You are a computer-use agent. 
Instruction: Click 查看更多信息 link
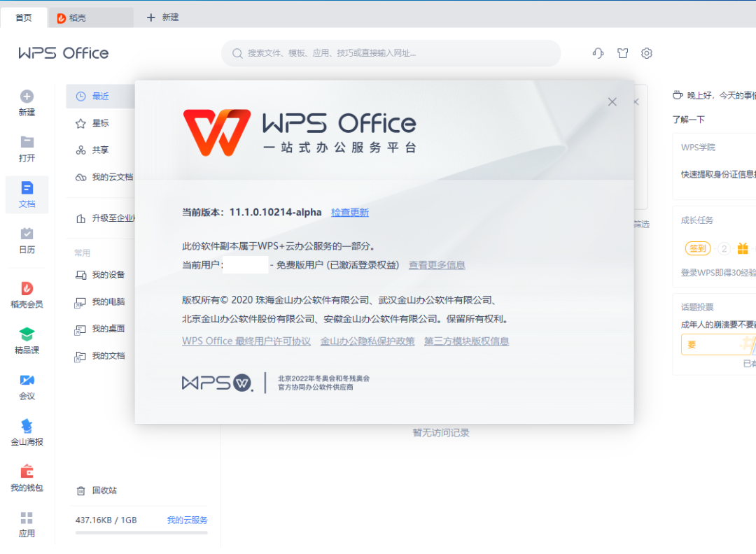pos(437,265)
